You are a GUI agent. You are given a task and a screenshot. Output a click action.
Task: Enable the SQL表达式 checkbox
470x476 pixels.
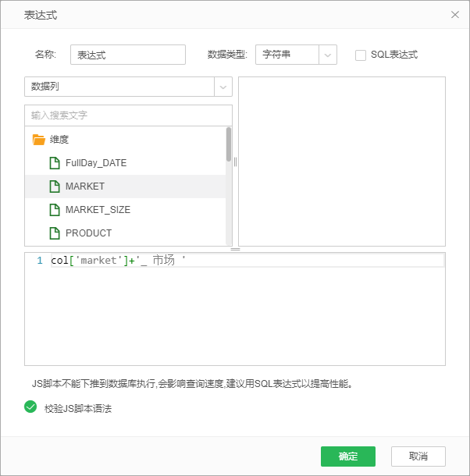click(x=361, y=55)
